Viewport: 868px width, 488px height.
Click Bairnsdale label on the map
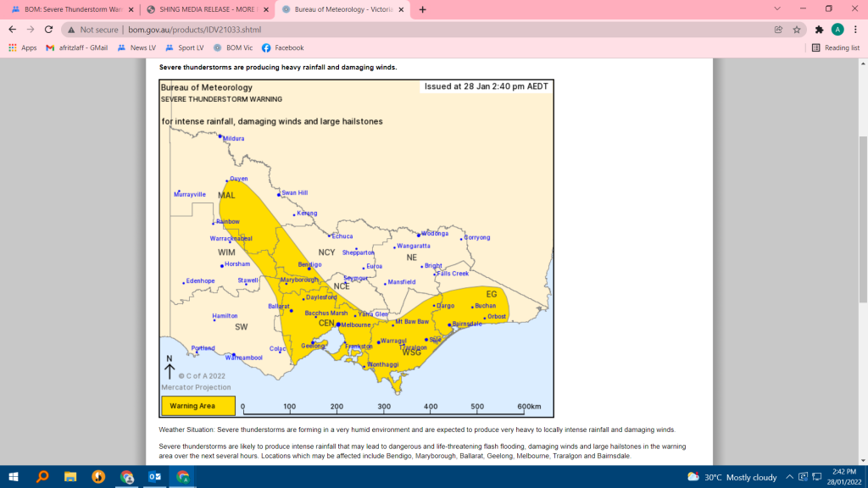tap(467, 324)
